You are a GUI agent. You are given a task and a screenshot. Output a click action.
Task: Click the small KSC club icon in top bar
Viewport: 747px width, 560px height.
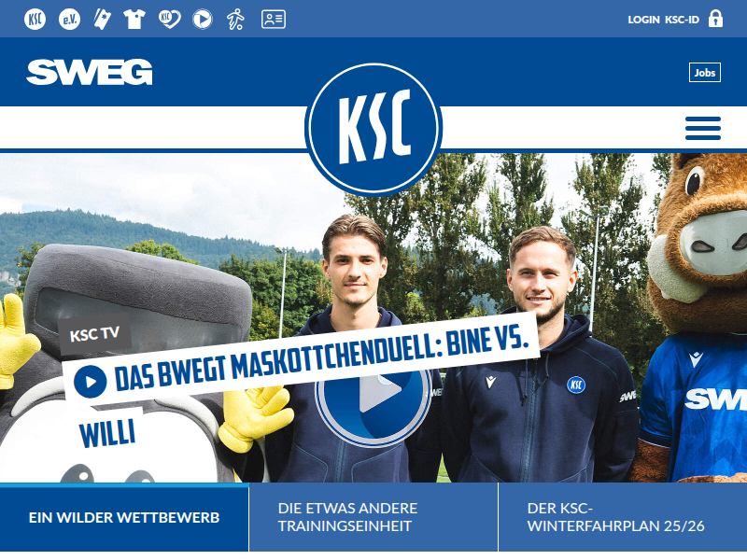(35, 20)
